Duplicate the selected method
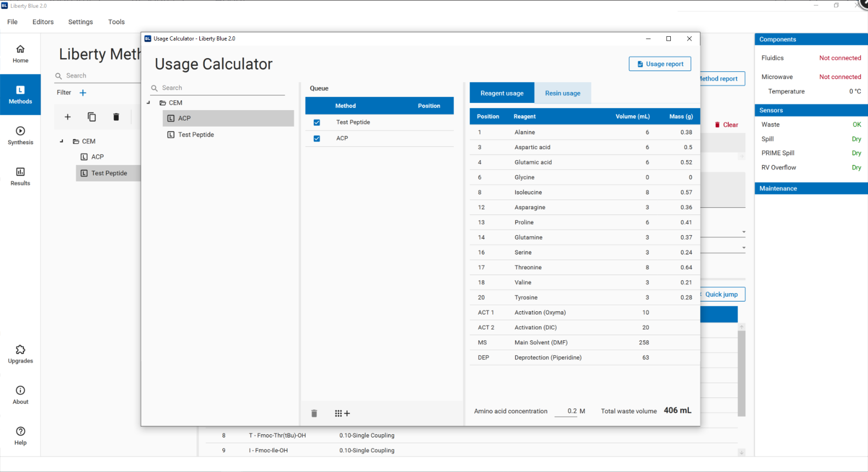Image resolution: width=868 pixels, height=472 pixels. click(92, 117)
